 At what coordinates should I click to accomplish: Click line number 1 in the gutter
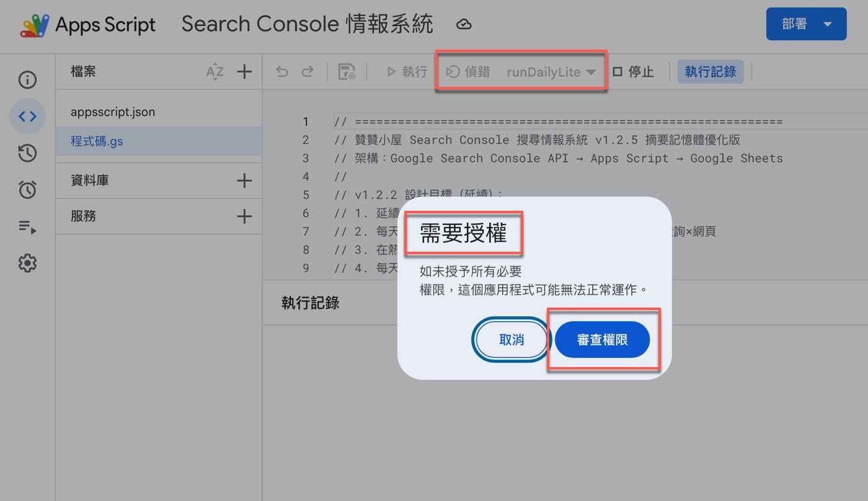305,122
